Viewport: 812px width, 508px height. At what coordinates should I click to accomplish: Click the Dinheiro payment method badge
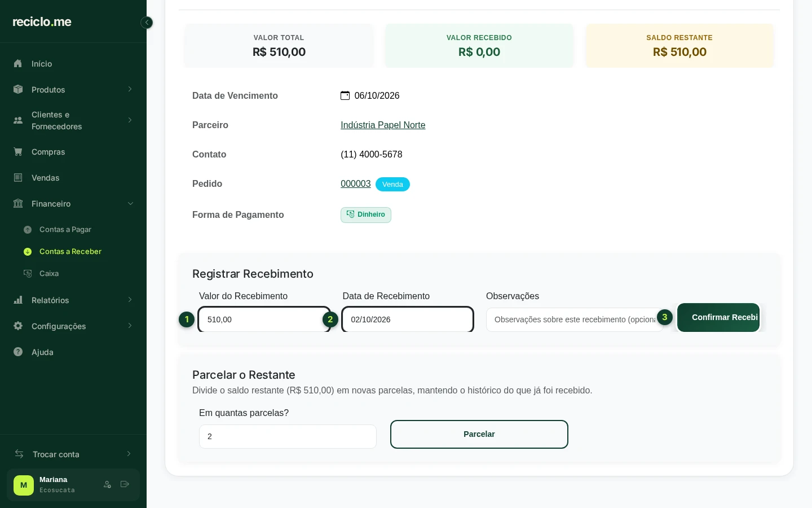366,215
